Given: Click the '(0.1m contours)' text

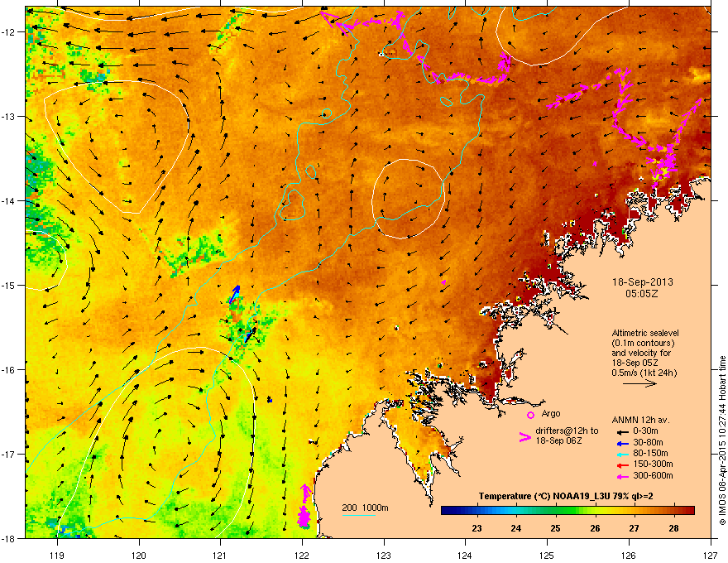Looking at the screenshot, I should (643, 344).
